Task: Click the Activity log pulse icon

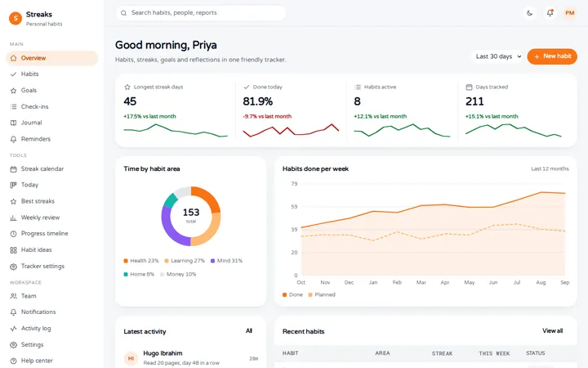Action: point(14,329)
